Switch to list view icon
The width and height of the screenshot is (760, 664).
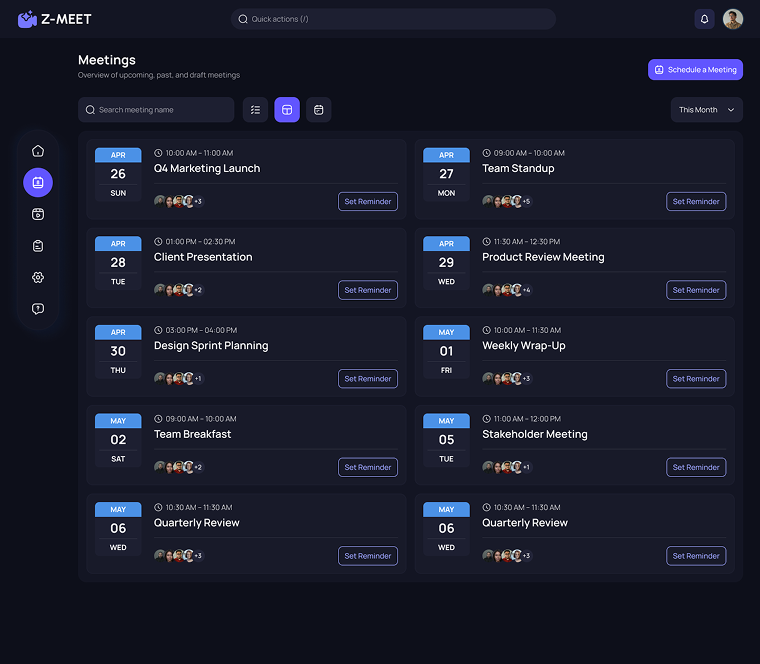click(255, 110)
